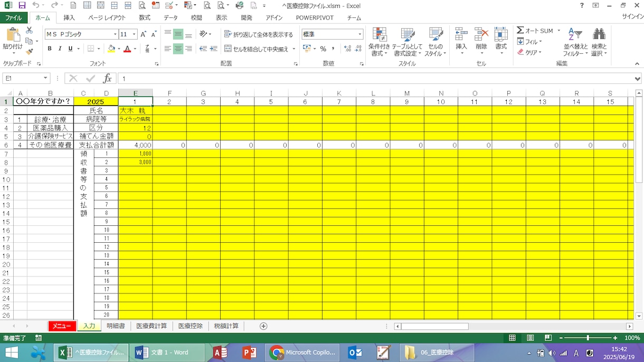Open Word from the Windows taskbar
This screenshot has height=362, width=644.
167,353
